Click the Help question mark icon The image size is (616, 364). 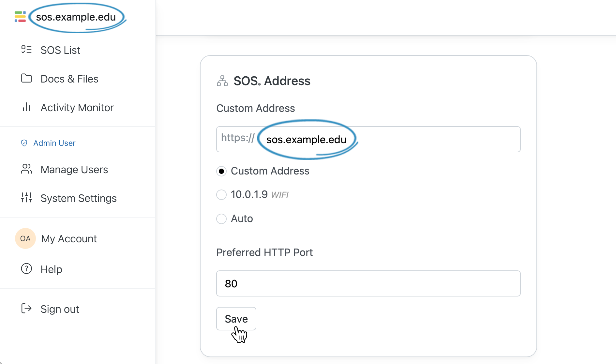pyautogui.click(x=26, y=269)
